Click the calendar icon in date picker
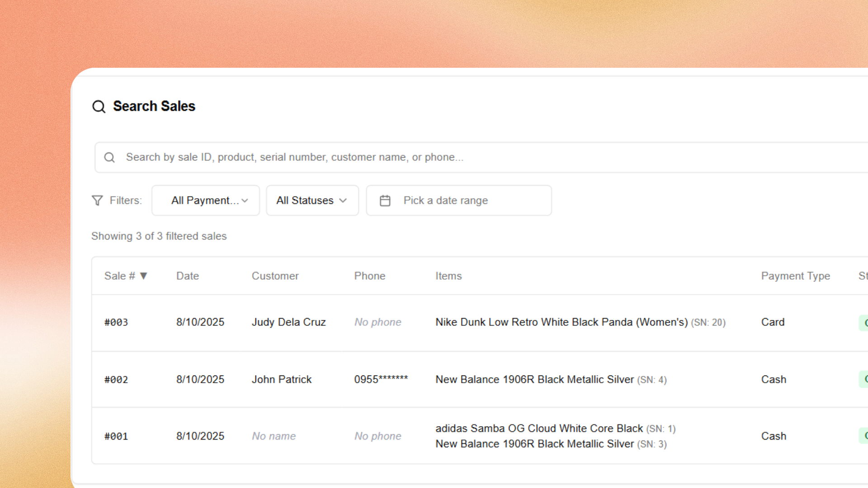Image resolution: width=868 pixels, height=488 pixels. (x=385, y=201)
